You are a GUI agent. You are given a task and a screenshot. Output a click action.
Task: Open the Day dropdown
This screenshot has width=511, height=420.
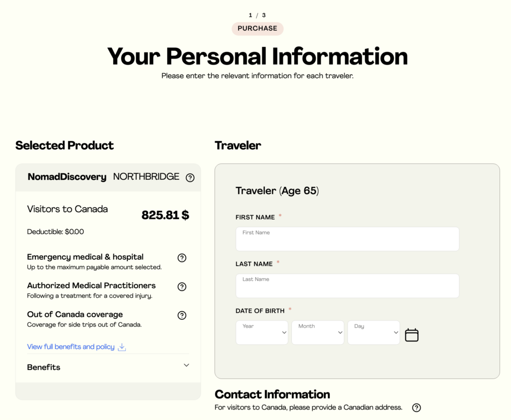tap(374, 333)
